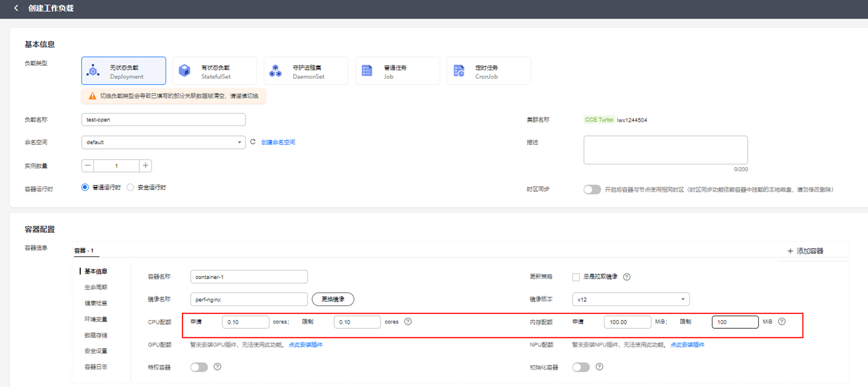Select the 无状态负载 Deployment workload icon
868x387 pixels.
(93, 71)
